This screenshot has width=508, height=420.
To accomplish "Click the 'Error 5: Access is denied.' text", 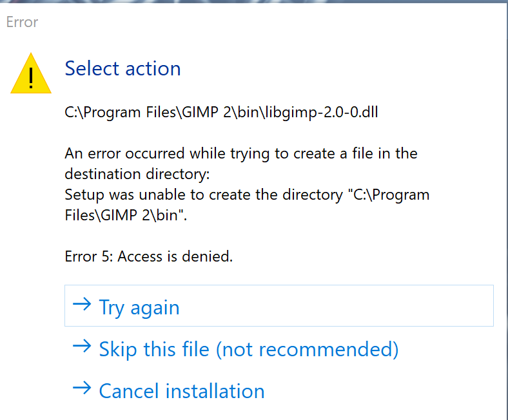I will 149,256.
